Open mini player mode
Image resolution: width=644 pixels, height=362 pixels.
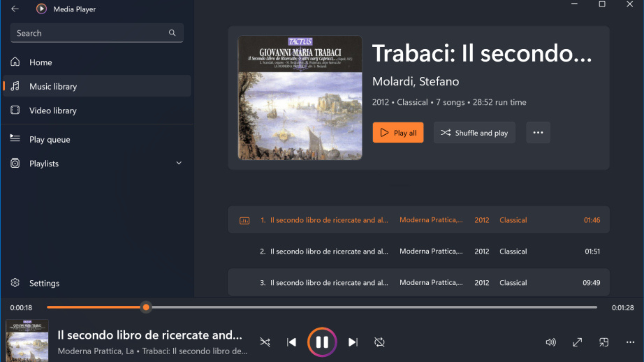coord(604,342)
